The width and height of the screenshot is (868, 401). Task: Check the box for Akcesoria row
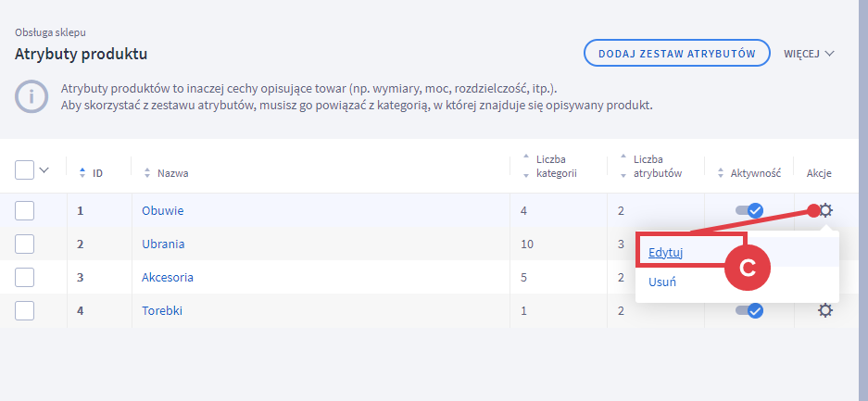24,277
